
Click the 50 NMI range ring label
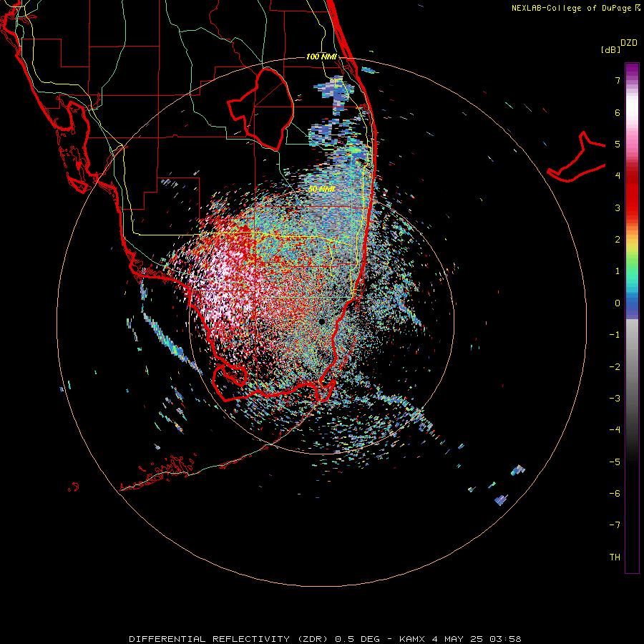click(x=321, y=189)
